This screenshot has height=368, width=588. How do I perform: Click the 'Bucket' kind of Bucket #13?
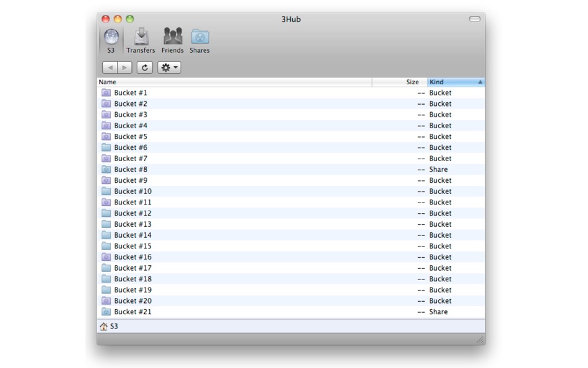(440, 224)
